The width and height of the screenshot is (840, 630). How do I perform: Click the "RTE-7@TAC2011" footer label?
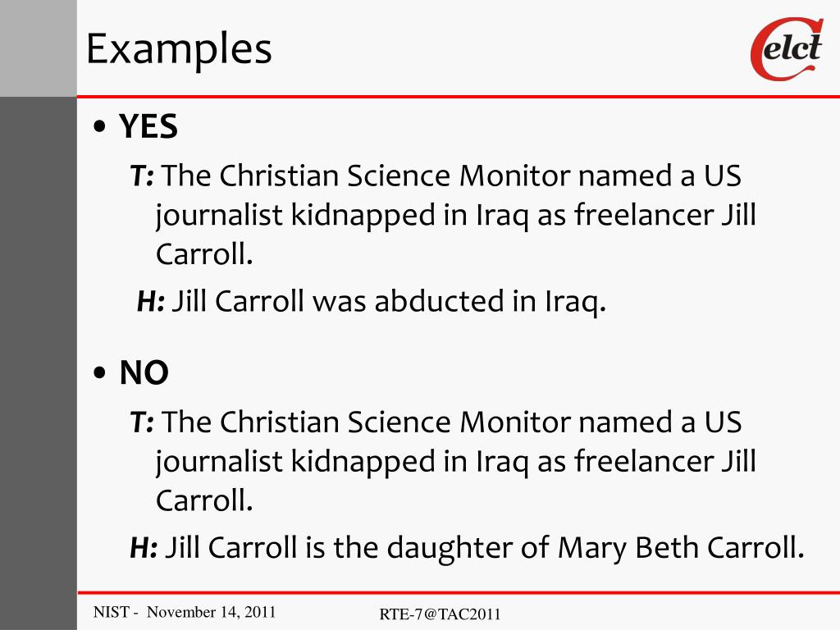coord(441,614)
